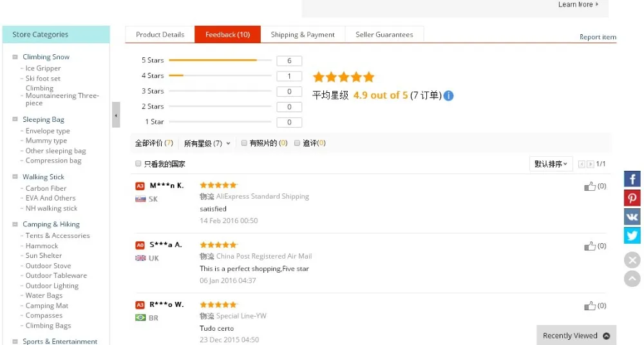
Task: Like M***n K.'s review thumbs-up
Action: 590,186
